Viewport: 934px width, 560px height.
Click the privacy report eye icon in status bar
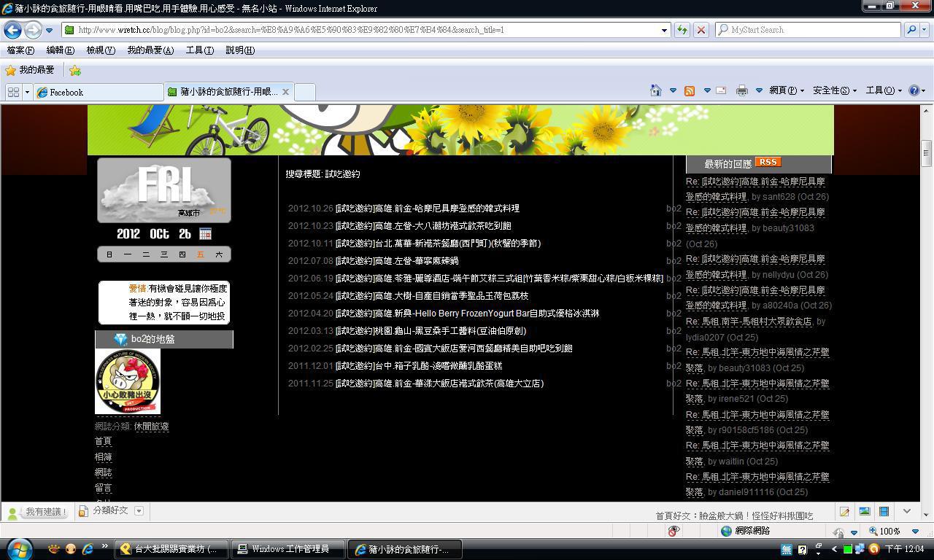pyautogui.click(x=674, y=531)
